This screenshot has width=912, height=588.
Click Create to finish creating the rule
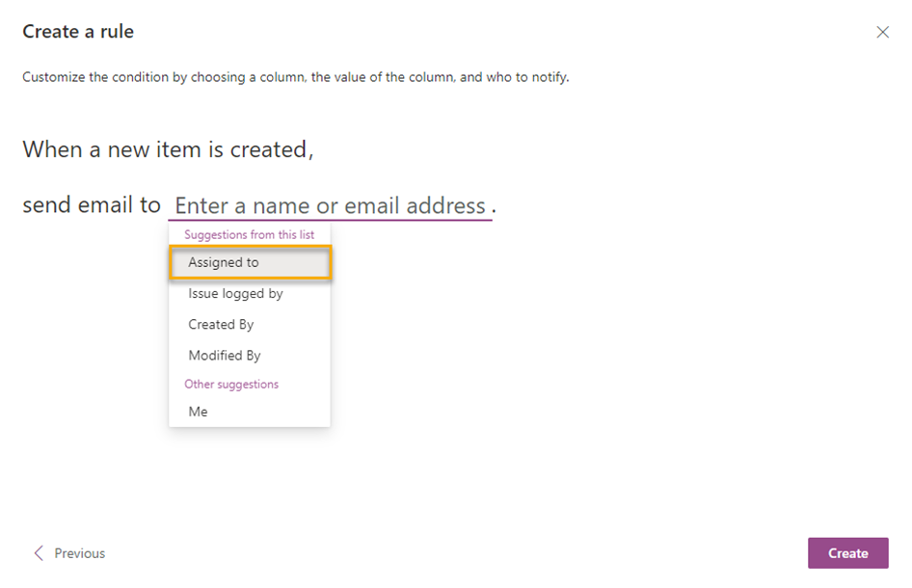point(847,552)
